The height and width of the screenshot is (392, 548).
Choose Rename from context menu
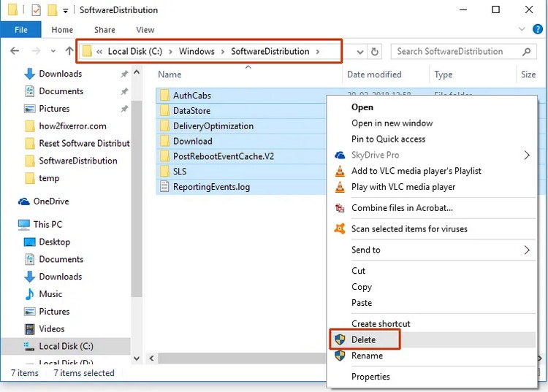(x=367, y=356)
